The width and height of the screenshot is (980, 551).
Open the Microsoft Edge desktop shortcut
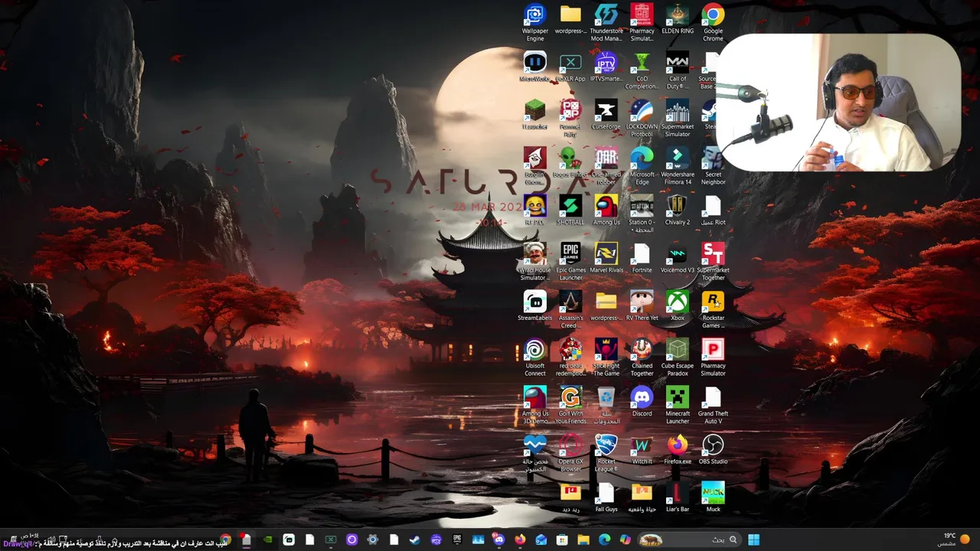[x=642, y=166]
